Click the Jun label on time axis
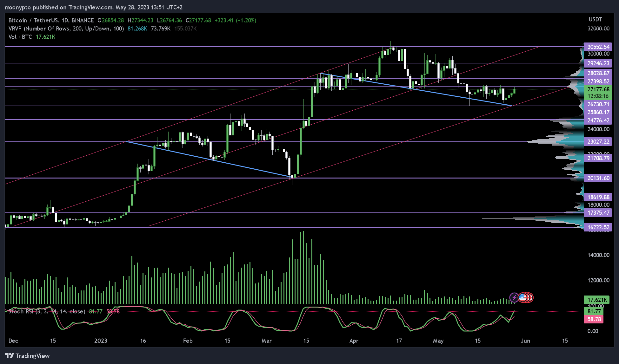This screenshot has height=364, width=619. [525, 341]
